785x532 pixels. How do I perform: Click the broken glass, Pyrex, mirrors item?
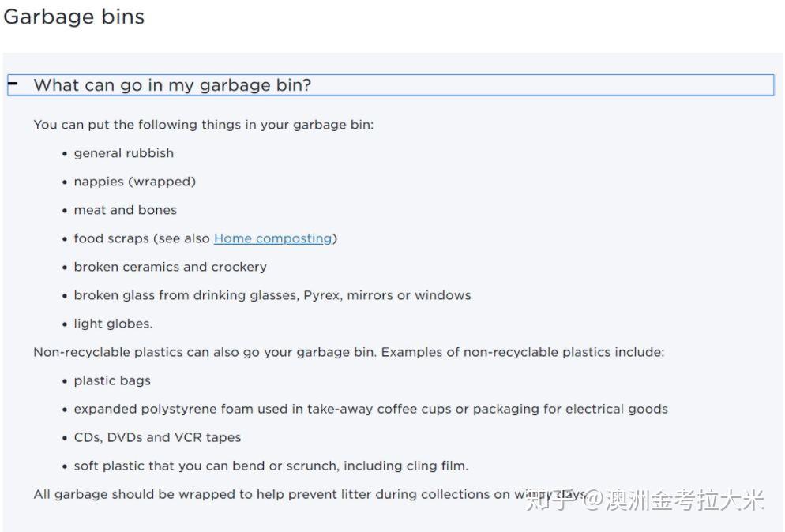[x=272, y=296]
